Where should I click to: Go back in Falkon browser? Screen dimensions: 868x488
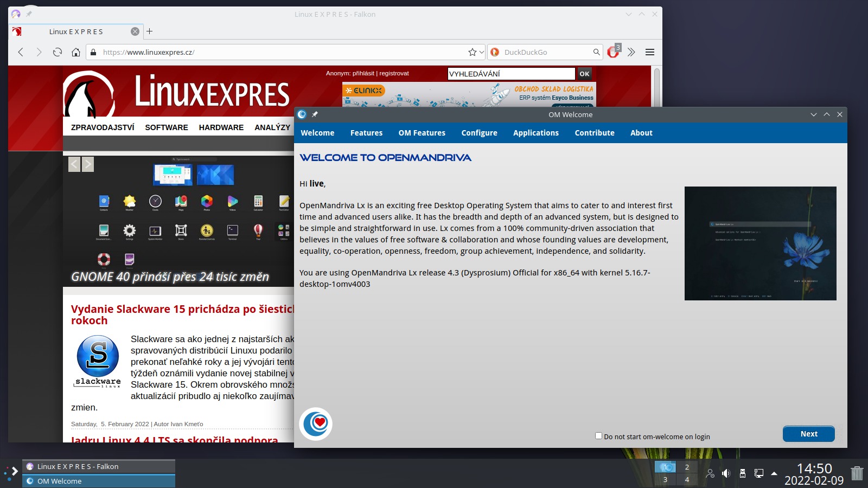21,52
